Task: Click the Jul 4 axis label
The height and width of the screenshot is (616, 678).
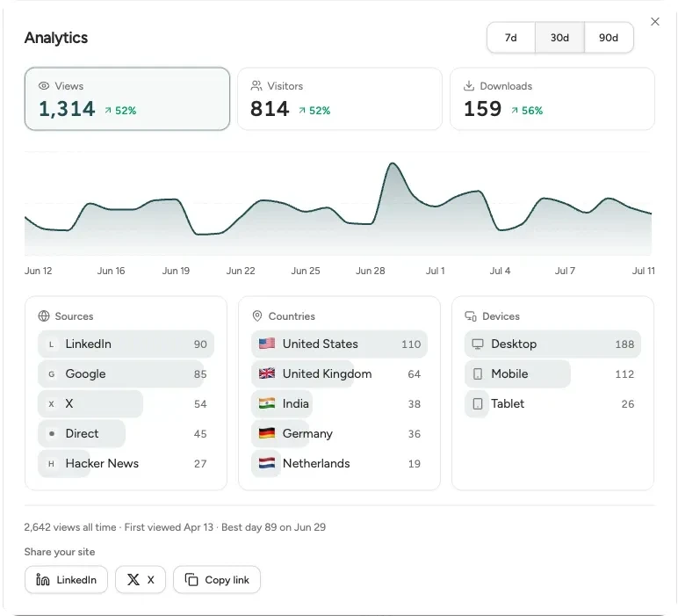Action: [x=500, y=271]
